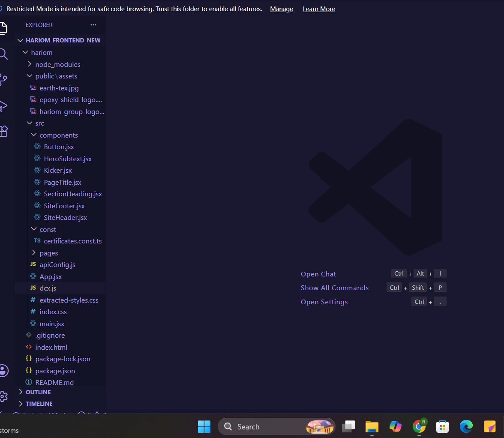Click the taskbar Search box
This screenshot has height=438, width=504.
pos(276,426)
